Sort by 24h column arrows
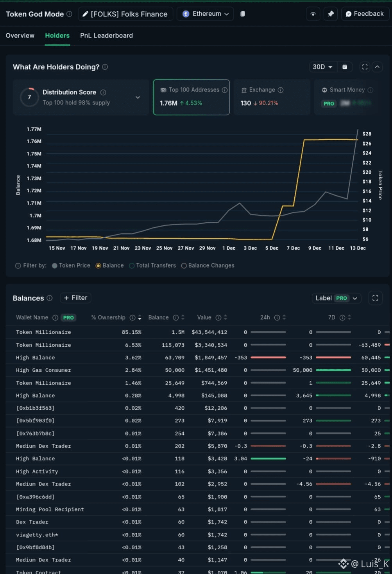This screenshot has height=574, width=392. point(284,318)
